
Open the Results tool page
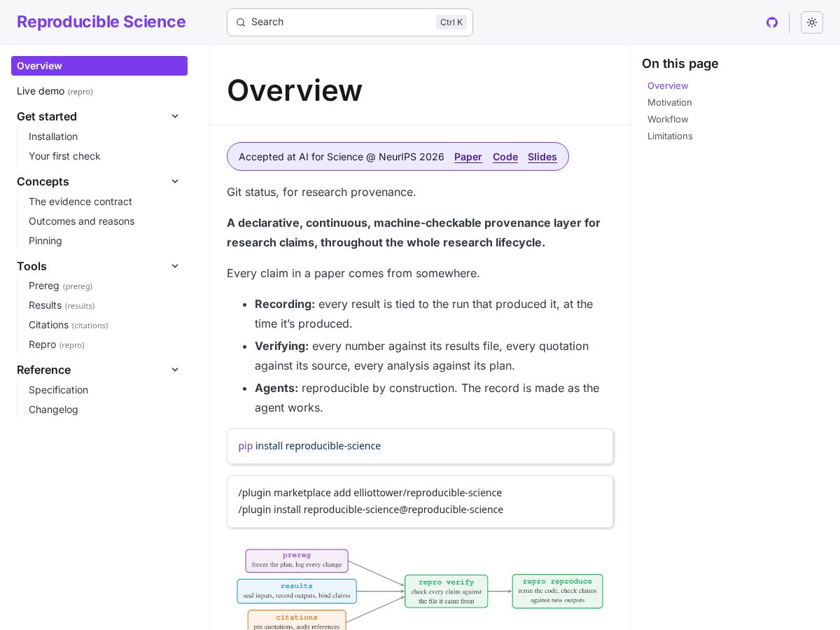click(62, 305)
